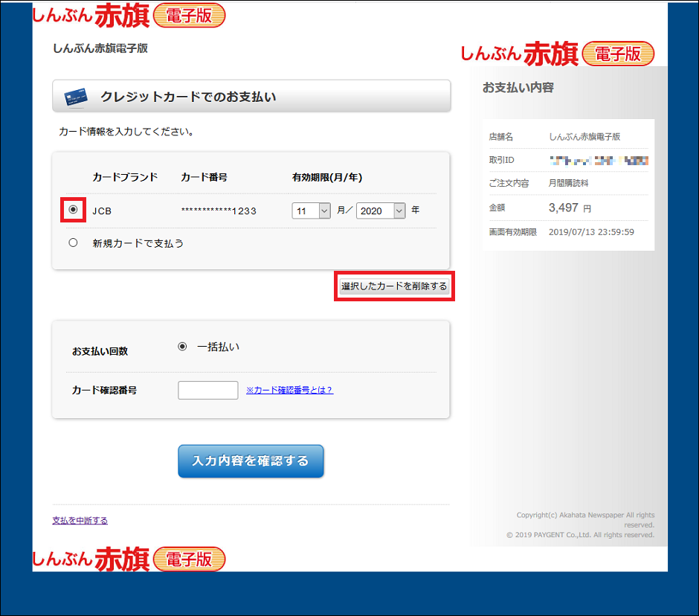Click the masked card number ending in 1233
Screen dimensions: 699x616
tap(219, 211)
